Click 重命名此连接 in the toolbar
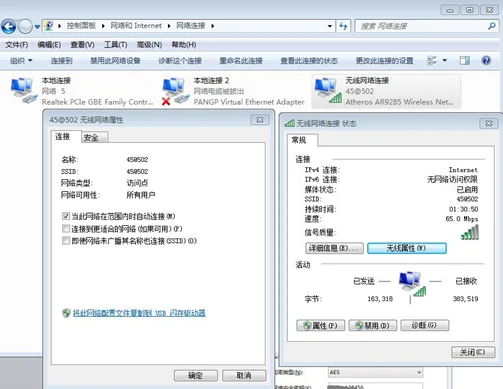 click(x=241, y=61)
